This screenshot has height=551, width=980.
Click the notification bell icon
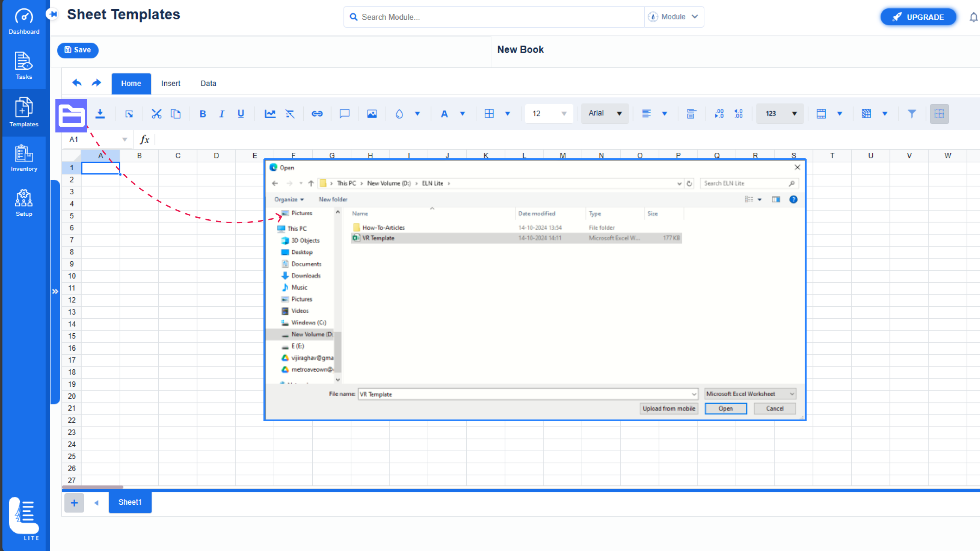tap(973, 17)
